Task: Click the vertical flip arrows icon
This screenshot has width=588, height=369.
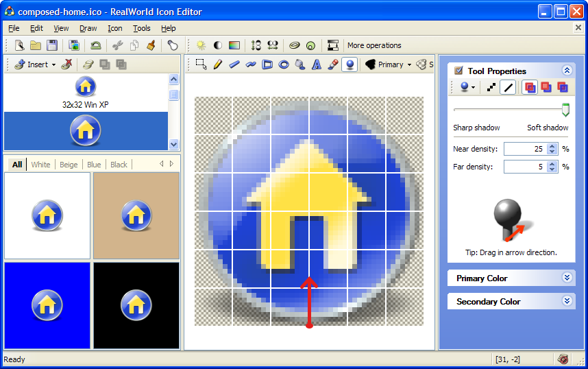Action: (x=256, y=45)
